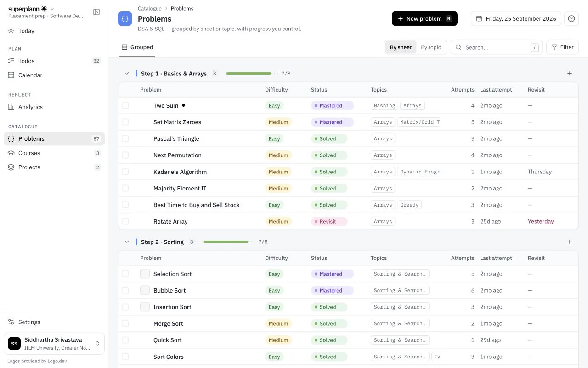This screenshot has width=588, height=368.
Task: Click Step 2 progress bar 7/8
Action: 229,241
